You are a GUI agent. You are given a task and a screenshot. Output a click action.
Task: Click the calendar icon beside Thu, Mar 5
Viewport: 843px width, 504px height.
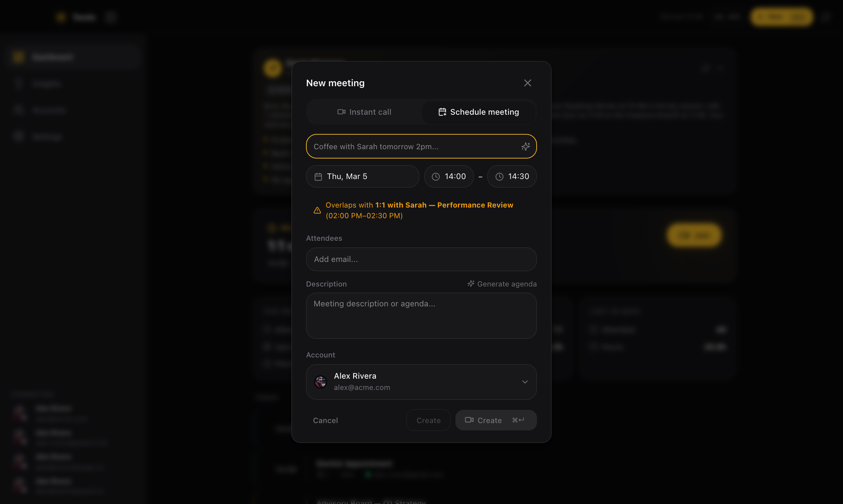coord(318,176)
